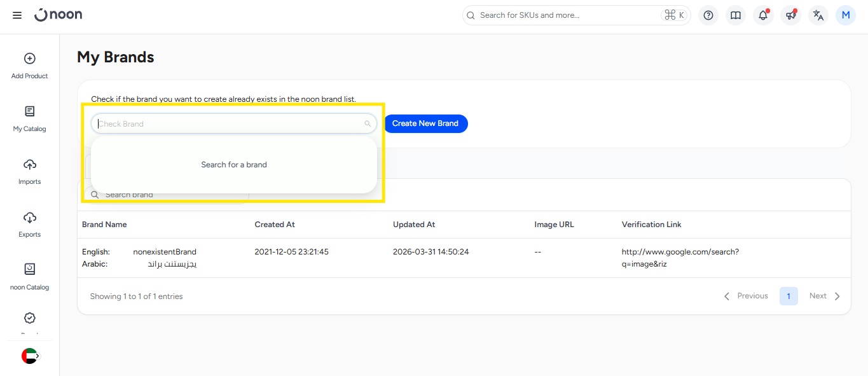Go to Next page of entries
The image size is (868, 376).
click(x=824, y=296)
